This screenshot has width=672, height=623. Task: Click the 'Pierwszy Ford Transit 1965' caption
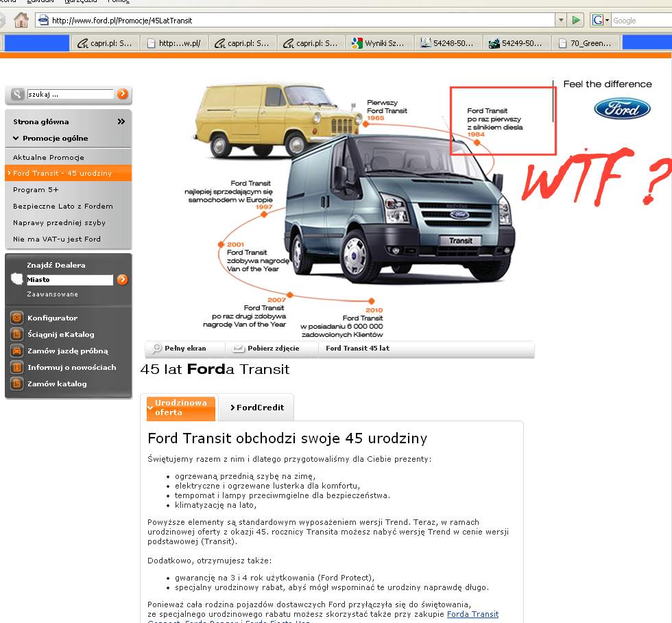387,110
